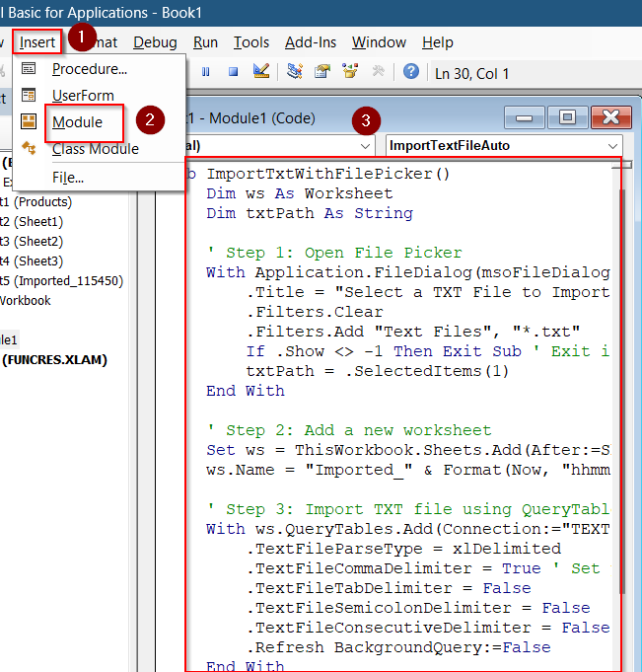Screen dimensions: 642x672
Task: Click the split bar above scrollbar
Action: coord(622,165)
